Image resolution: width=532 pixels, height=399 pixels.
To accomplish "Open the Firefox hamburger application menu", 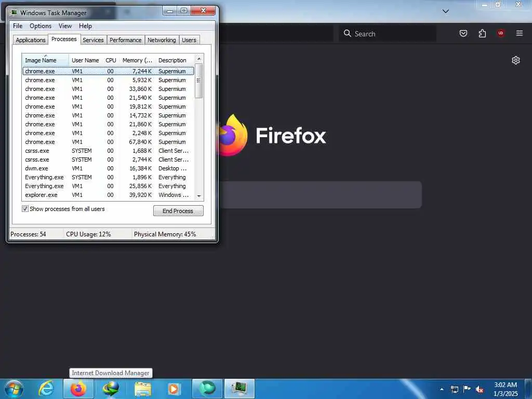I will (520, 33).
